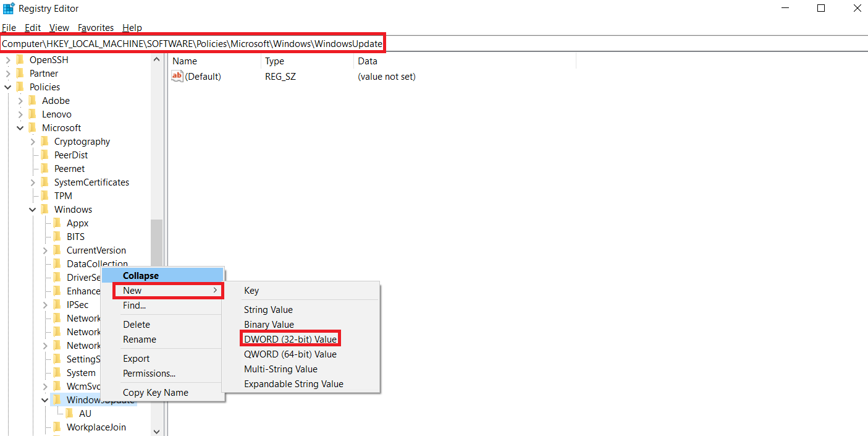Click the Registry Editor app icon in title bar

tap(9, 9)
